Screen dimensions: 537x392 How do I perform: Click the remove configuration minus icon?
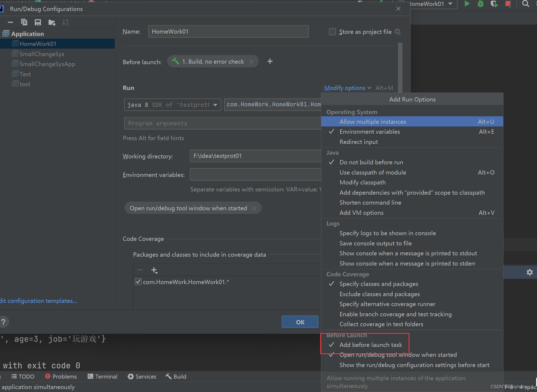10,22
